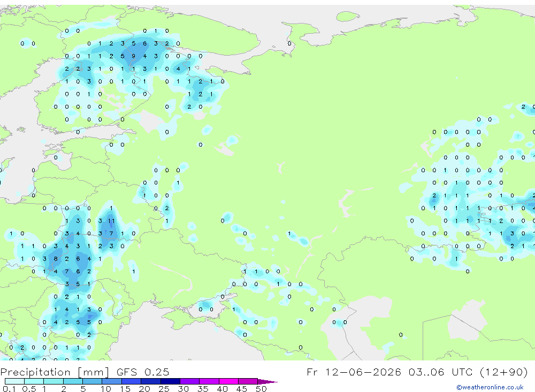Select the 5–10 mm legend color swatch
This screenshot has width=535, height=392.
(x=92, y=381)
